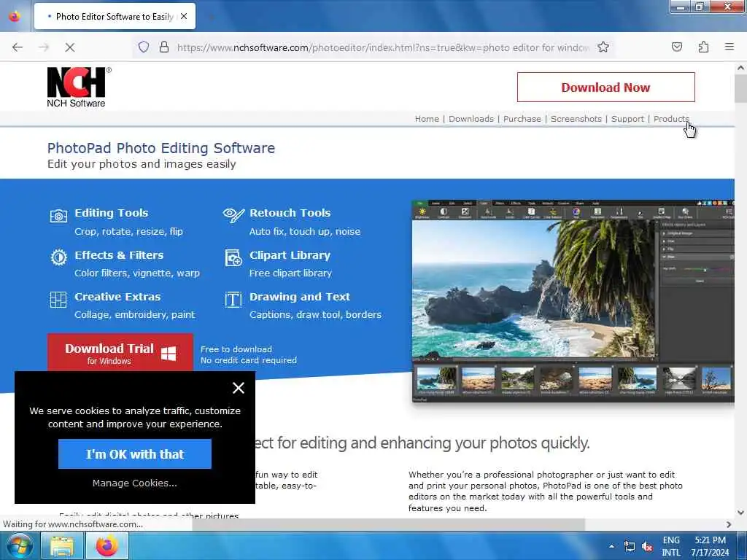This screenshot has width=747, height=560.
Task: Click 'Free to download' text
Action: 236,349
